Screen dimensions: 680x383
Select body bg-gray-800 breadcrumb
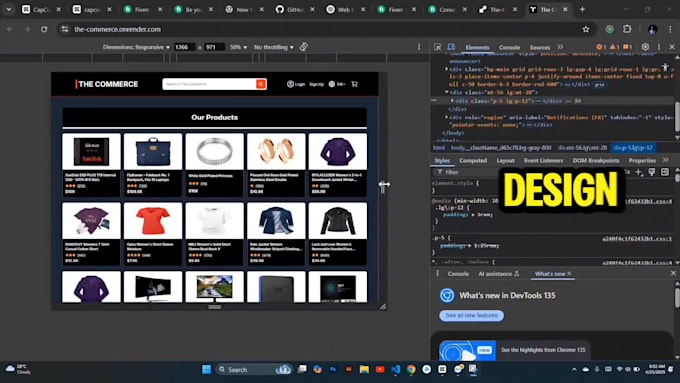501,148
